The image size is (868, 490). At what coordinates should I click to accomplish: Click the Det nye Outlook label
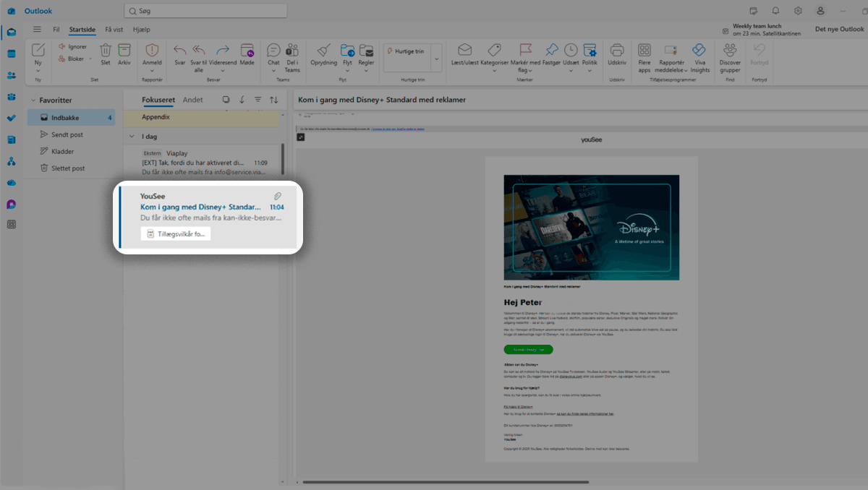839,29
